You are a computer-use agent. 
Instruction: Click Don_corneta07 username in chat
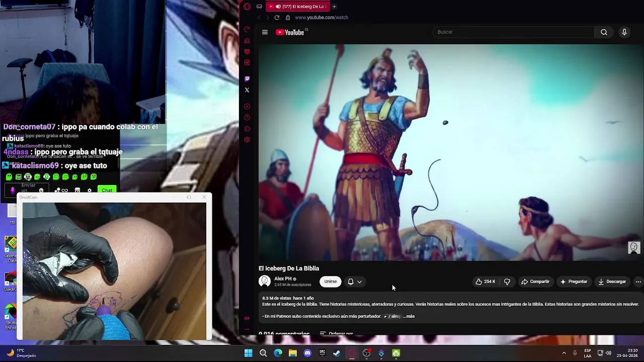29,127
